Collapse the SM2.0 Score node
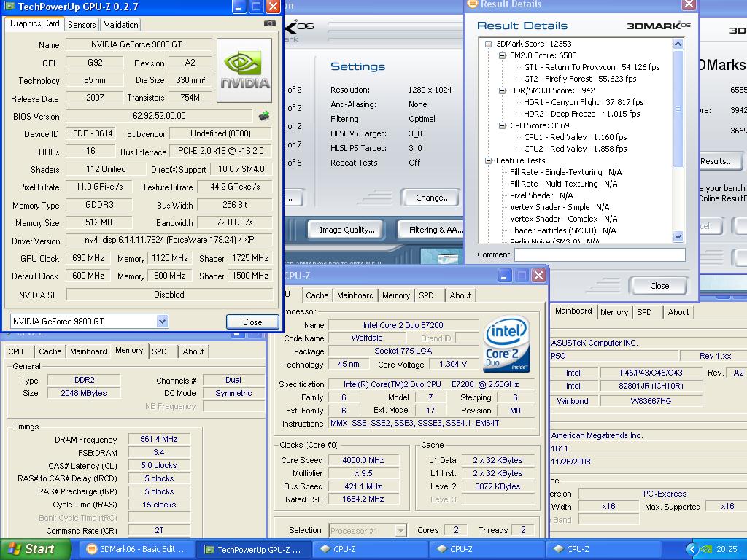The width and height of the screenshot is (747, 560). tap(502, 55)
